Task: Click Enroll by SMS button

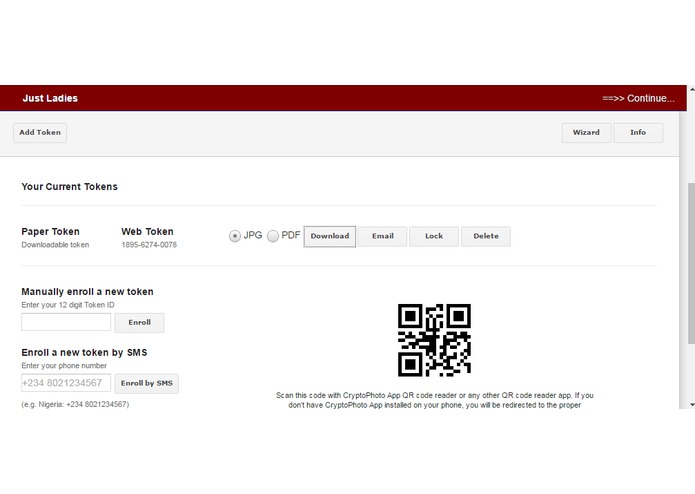Action: coord(147,383)
